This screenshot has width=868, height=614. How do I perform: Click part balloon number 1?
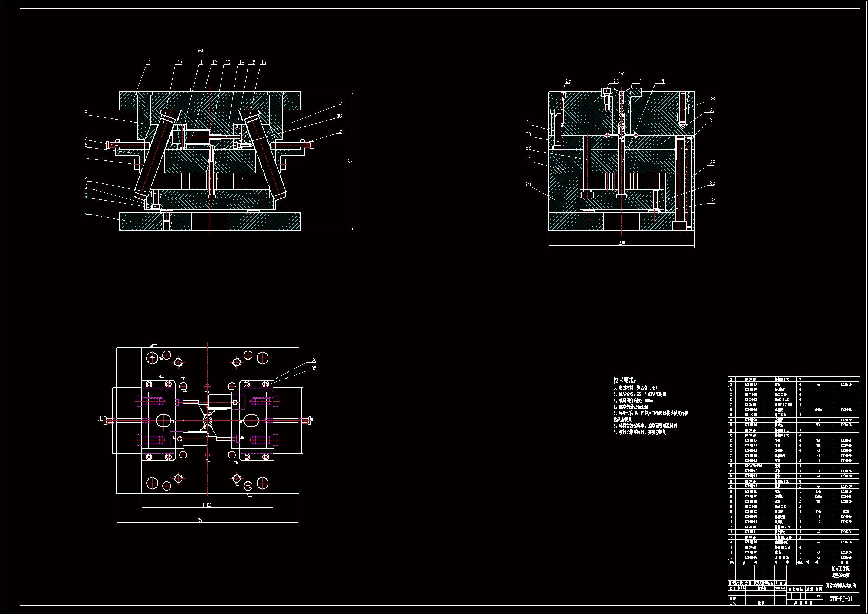click(85, 212)
